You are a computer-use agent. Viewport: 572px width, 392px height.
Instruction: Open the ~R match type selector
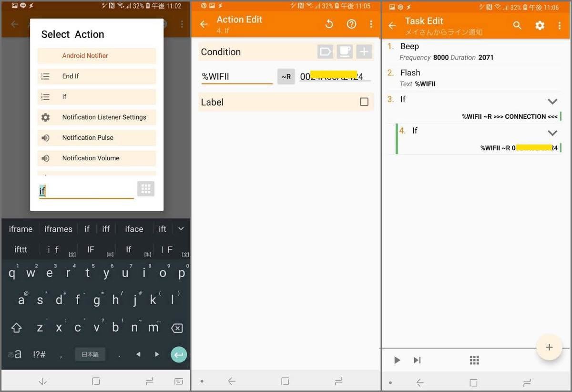(x=286, y=76)
